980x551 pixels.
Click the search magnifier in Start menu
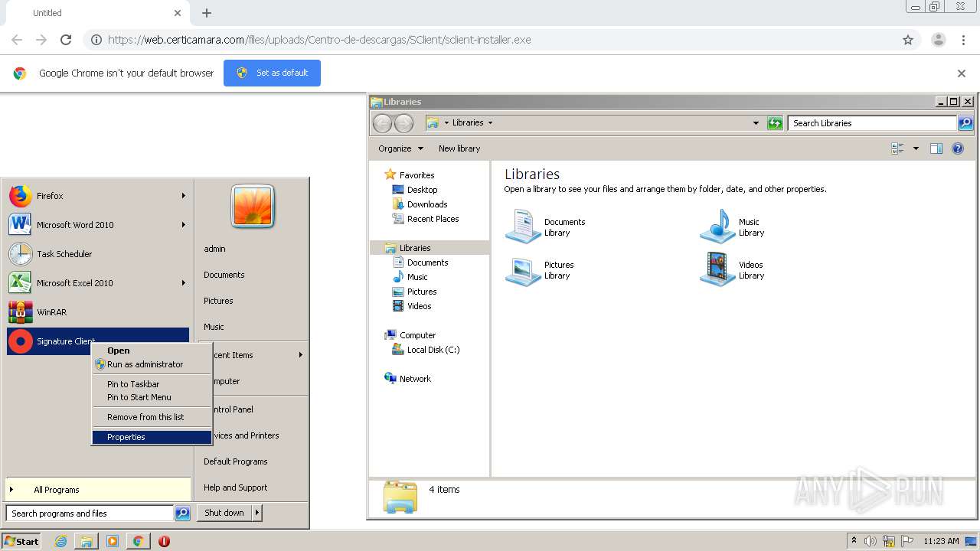pos(182,514)
